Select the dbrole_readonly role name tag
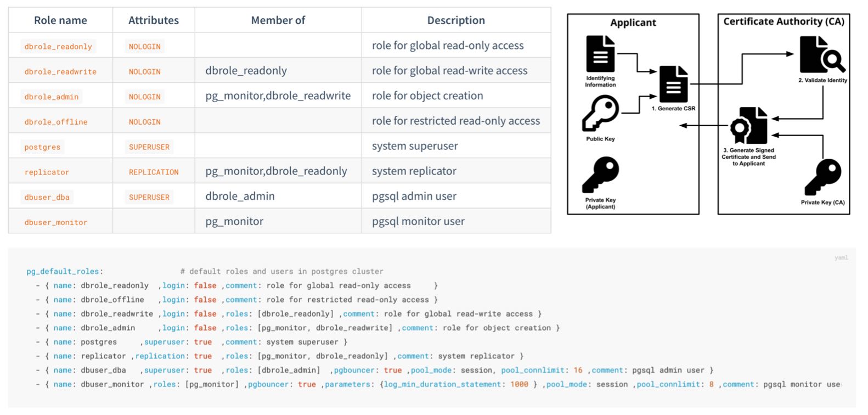The height and width of the screenshot is (415, 868). [x=58, y=47]
